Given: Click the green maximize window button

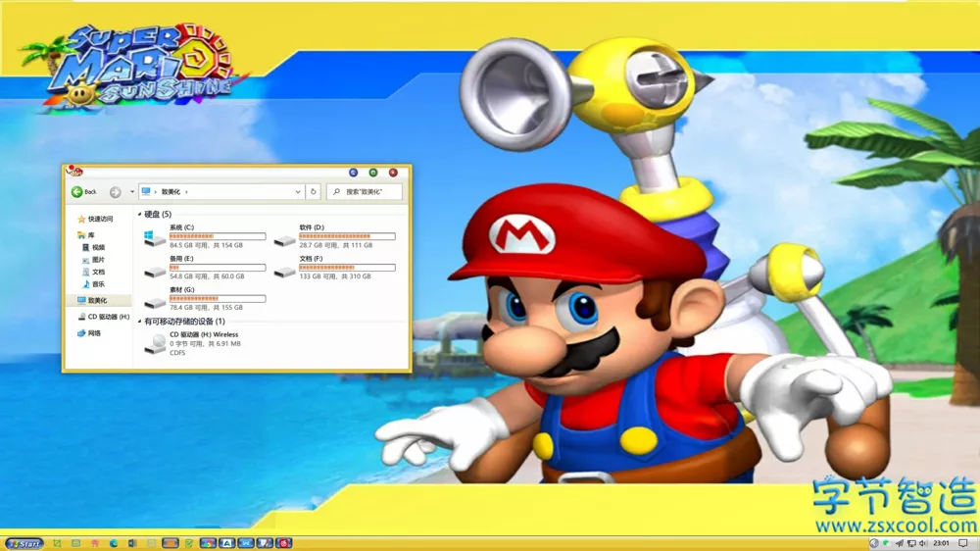Looking at the screenshot, I should (373, 173).
